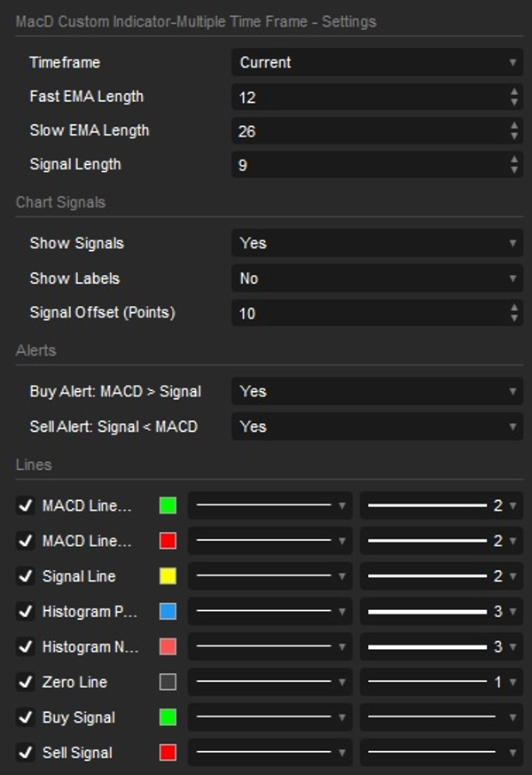Uncheck the Zero Line visibility checkbox
This screenshot has height=775, width=532.
pos(26,682)
